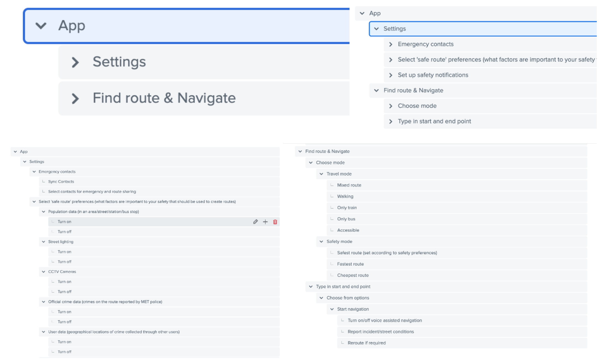Expand the large Find route & Navigate chevron
This screenshot has width=605, height=364.
click(75, 98)
